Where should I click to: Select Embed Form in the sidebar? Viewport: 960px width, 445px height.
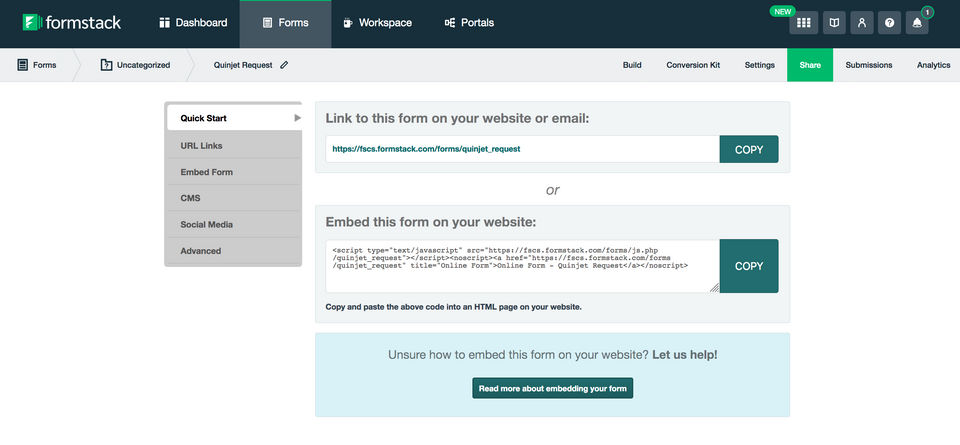point(207,172)
